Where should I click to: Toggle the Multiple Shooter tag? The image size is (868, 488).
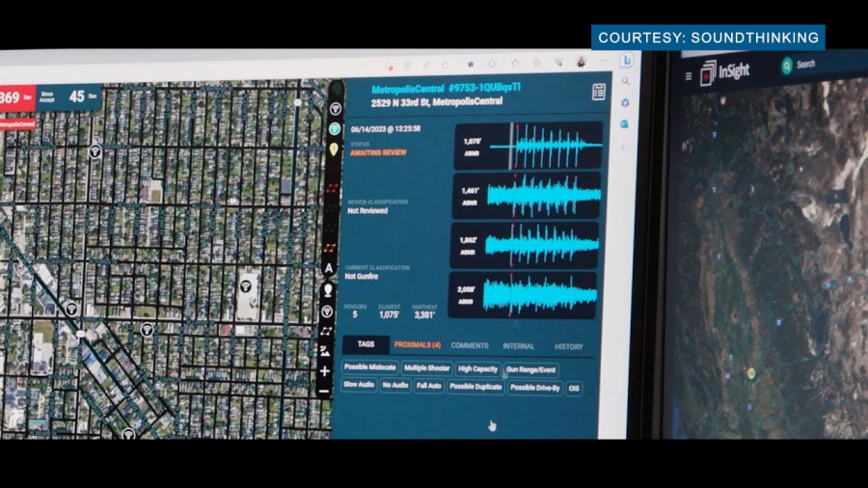tap(427, 368)
